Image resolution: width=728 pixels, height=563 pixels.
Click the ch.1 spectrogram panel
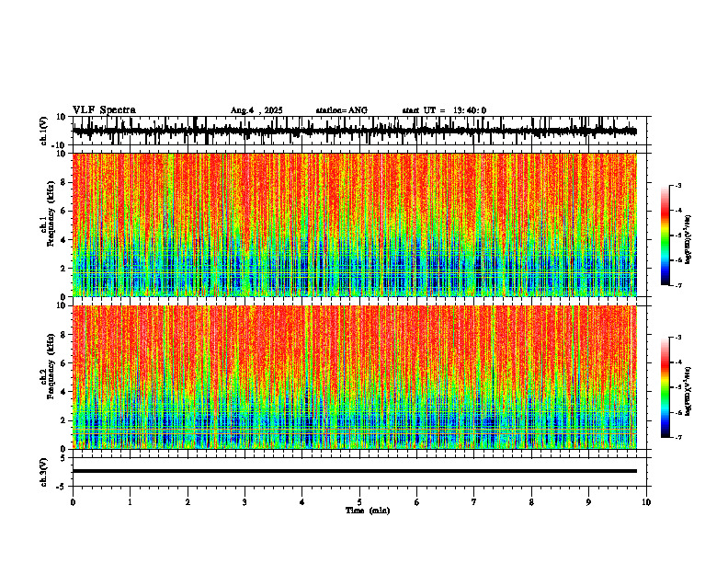[x=354, y=224]
